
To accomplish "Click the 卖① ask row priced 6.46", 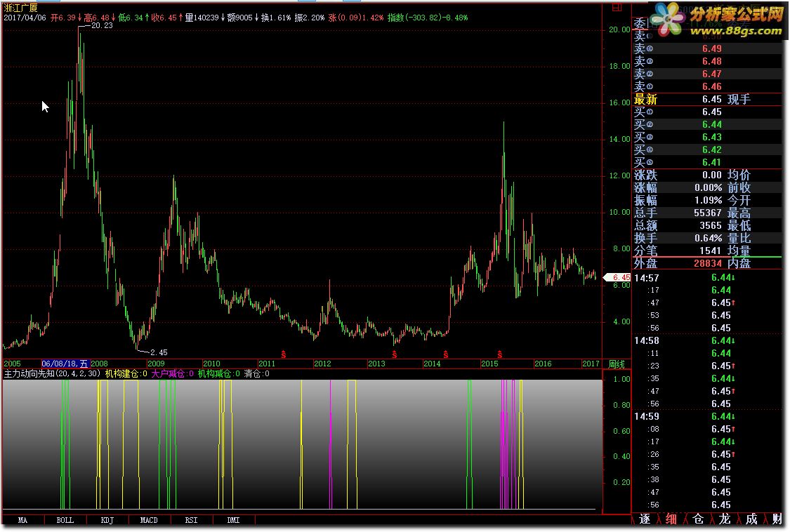I will point(708,86).
